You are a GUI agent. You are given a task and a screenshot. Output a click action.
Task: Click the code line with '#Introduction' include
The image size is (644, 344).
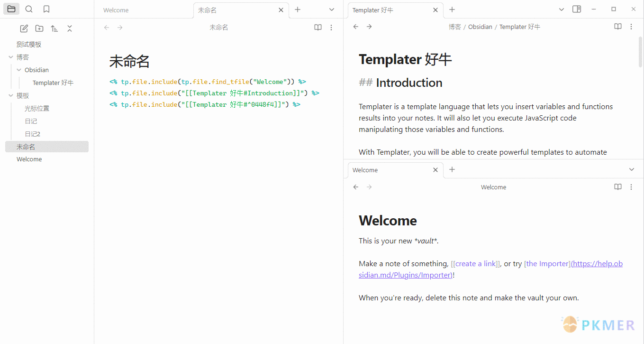coord(214,93)
